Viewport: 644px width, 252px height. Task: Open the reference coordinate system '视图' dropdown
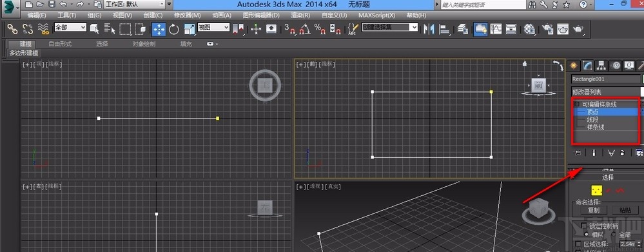213,28
